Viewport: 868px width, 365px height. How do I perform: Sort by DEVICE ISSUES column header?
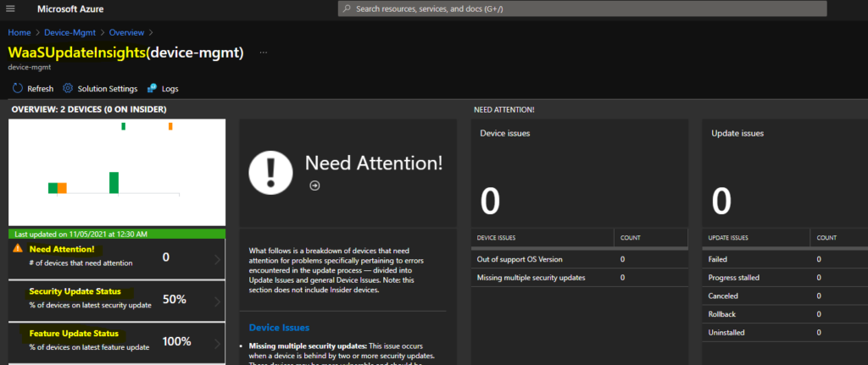(496, 238)
